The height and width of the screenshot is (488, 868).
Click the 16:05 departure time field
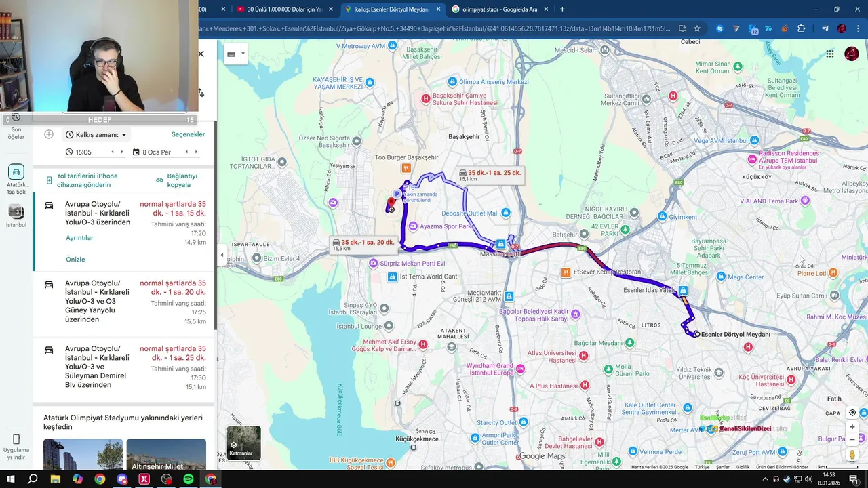(x=83, y=152)
